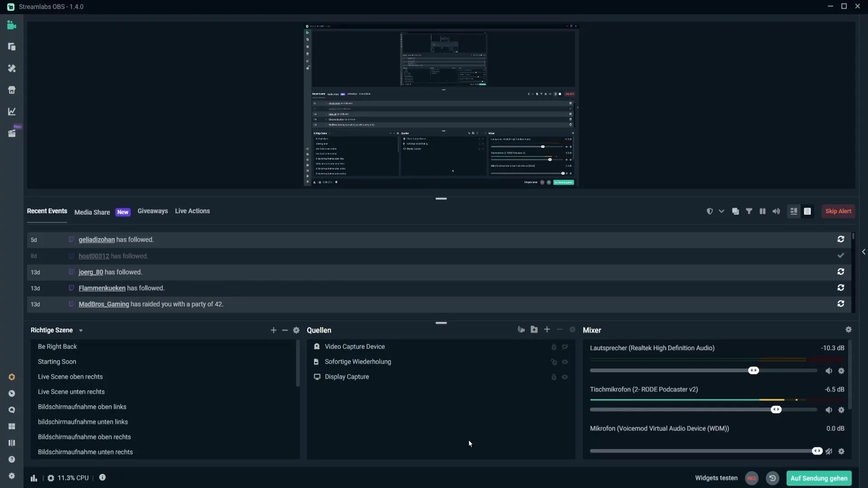Add a new source with plus
868x488 pixels.
click(547, 330)
